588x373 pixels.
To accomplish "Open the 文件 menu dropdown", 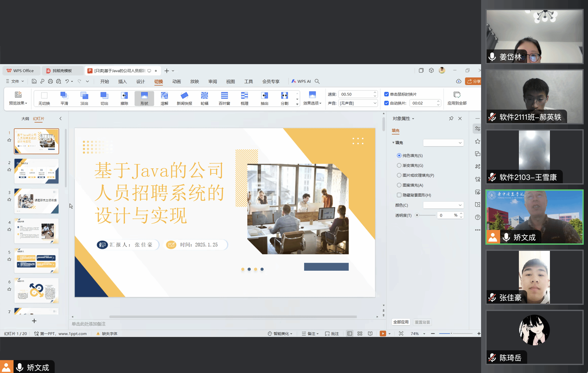I will [x=15, y=81].
